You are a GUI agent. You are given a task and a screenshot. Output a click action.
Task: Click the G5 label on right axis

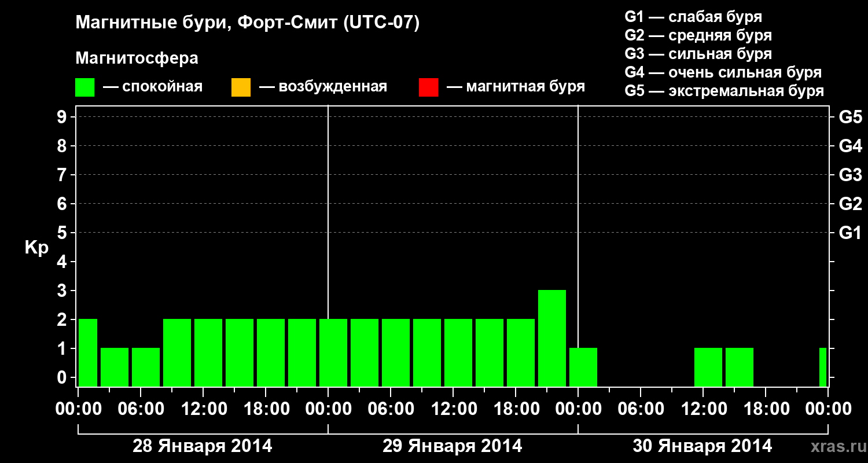[850, 117]
